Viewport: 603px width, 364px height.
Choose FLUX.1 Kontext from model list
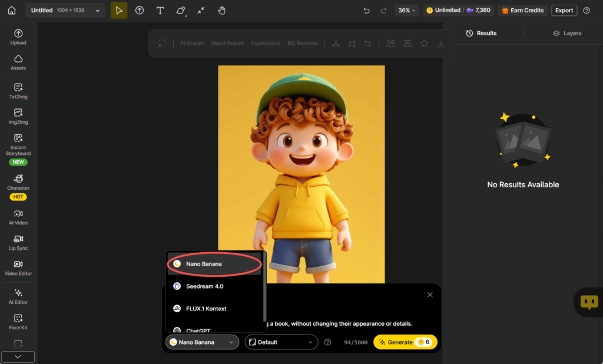pos(206,309)
